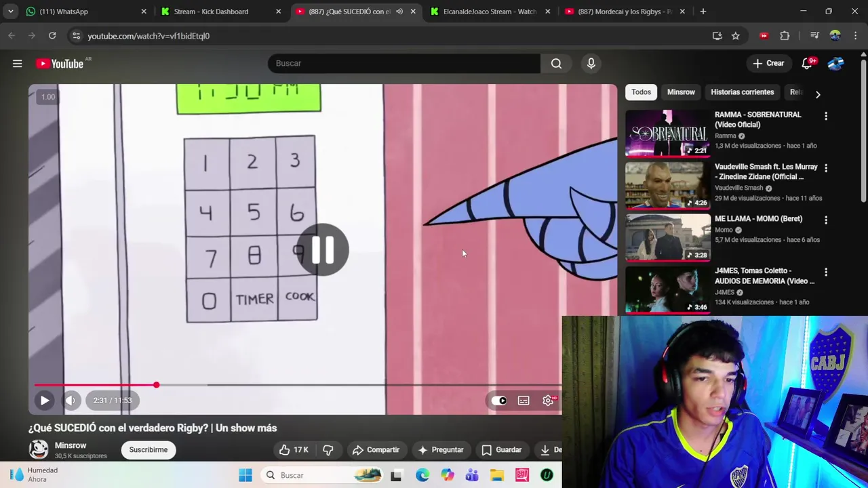Go back with the browser back arrow
This screenshot has width=868, height=488.
point(12,36)
